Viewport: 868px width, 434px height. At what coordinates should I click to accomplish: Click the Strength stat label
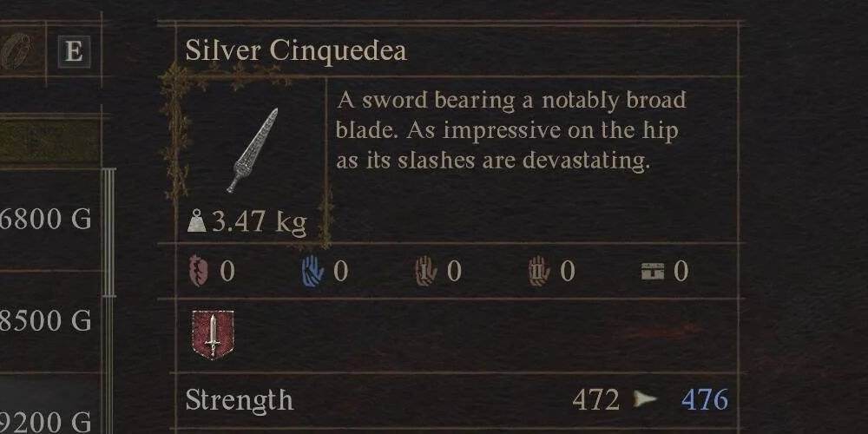tap(239, 400)
